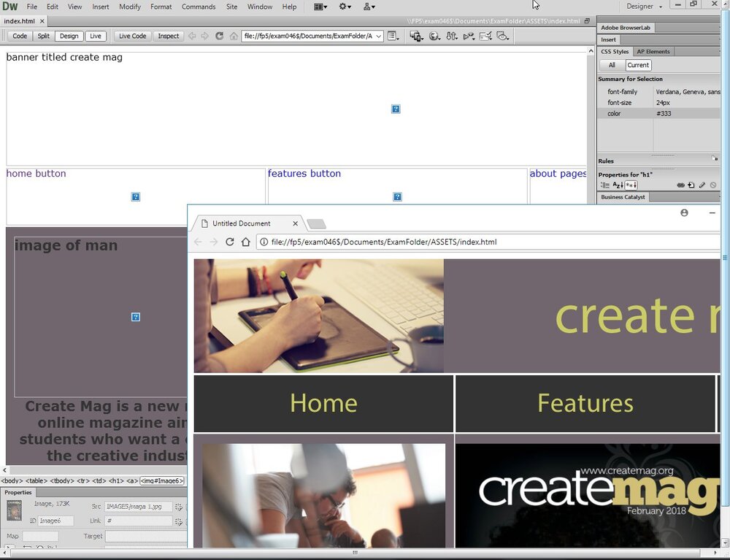Click the Features button in the browser page

(585, 404)
